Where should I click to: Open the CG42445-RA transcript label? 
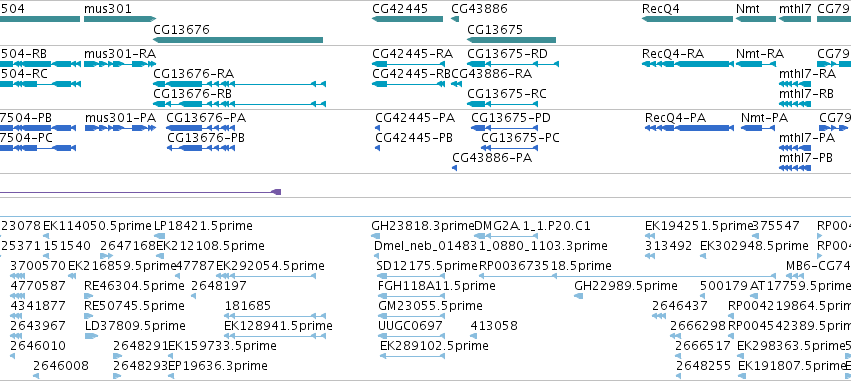(412, 54)
